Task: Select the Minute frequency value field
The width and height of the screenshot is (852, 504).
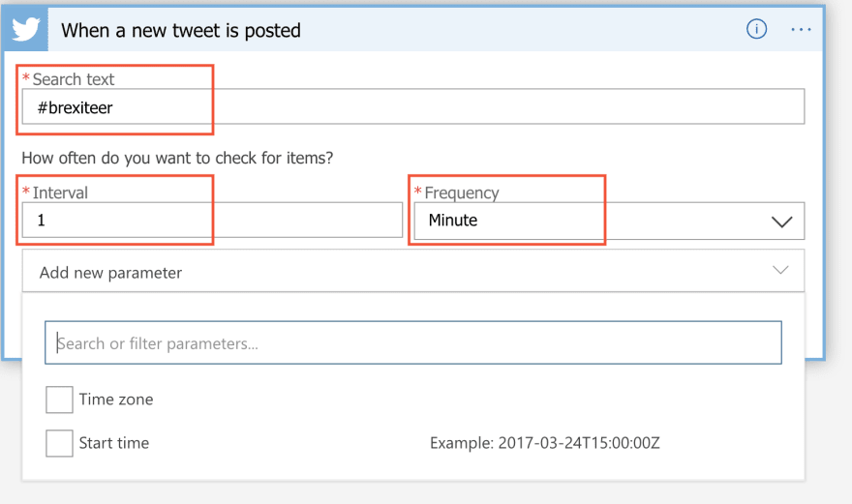Action: [609, 221]
